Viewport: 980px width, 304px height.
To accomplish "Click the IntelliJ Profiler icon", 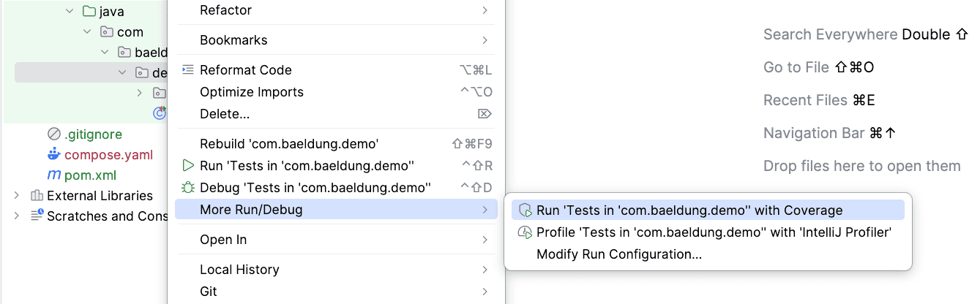I will pyautogui.click(x=525, y=232).
